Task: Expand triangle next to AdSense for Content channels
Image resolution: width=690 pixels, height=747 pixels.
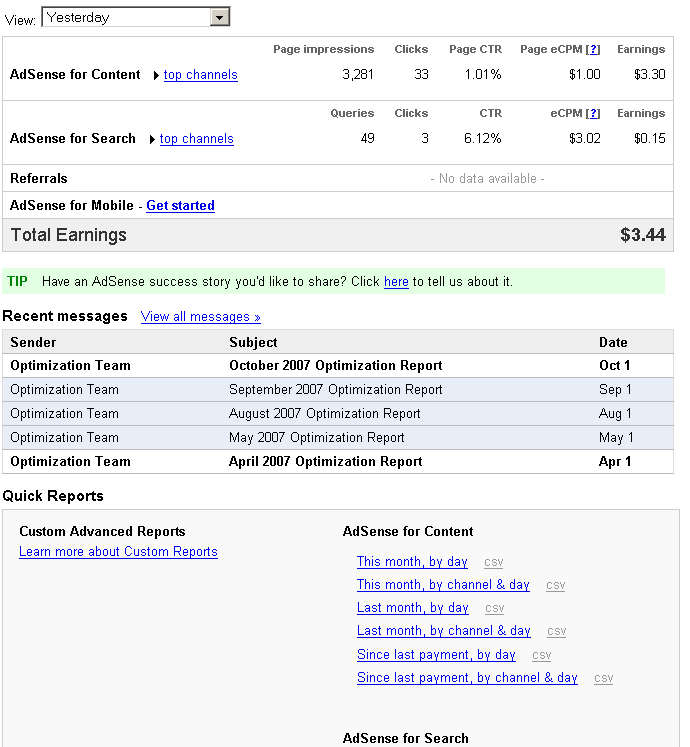Action: 156,75
